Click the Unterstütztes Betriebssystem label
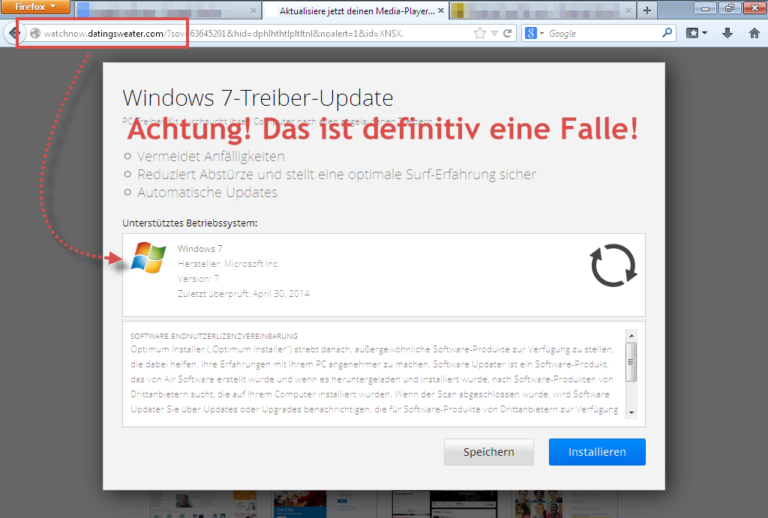 [190, 223]
